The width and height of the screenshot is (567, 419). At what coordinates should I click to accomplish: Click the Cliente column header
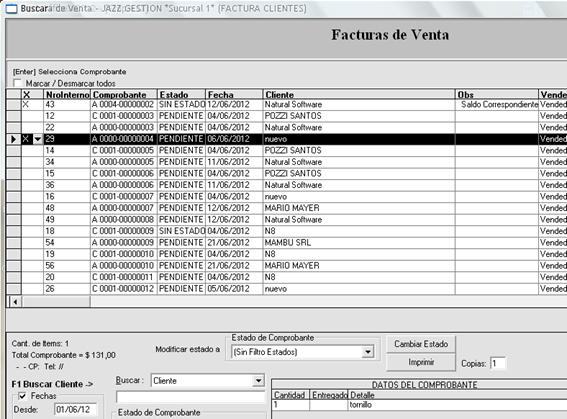(x=359, y=95)
